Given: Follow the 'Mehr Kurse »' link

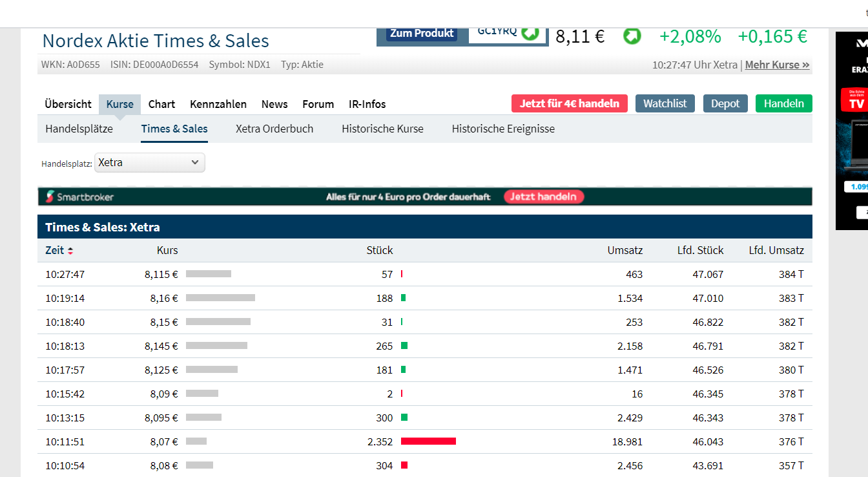Looking at the screenshot, I should click(777, 65).
